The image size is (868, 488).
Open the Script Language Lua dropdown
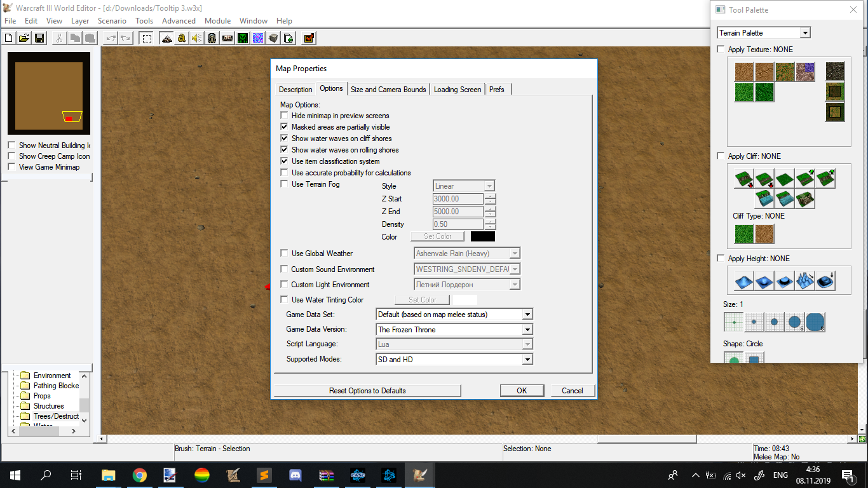tap(454, 344)
